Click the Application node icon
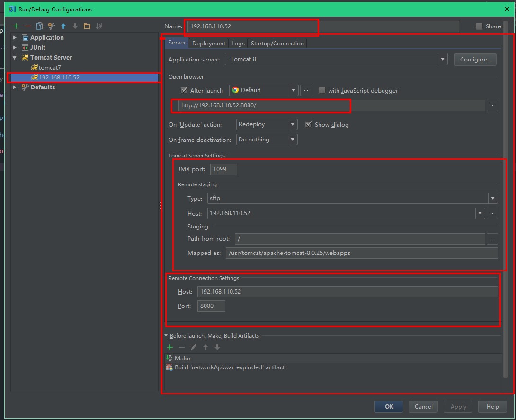Viewport: 516px width, 420px height. (x=25, y=37)
